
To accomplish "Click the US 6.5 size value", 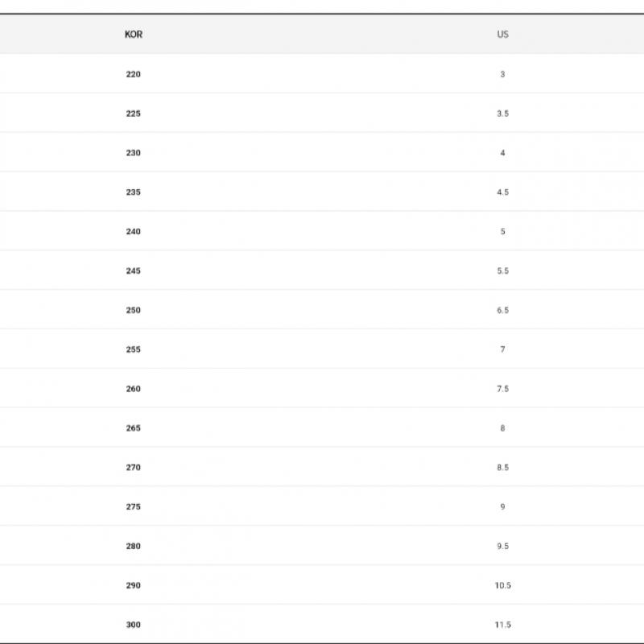I will 502,311.
